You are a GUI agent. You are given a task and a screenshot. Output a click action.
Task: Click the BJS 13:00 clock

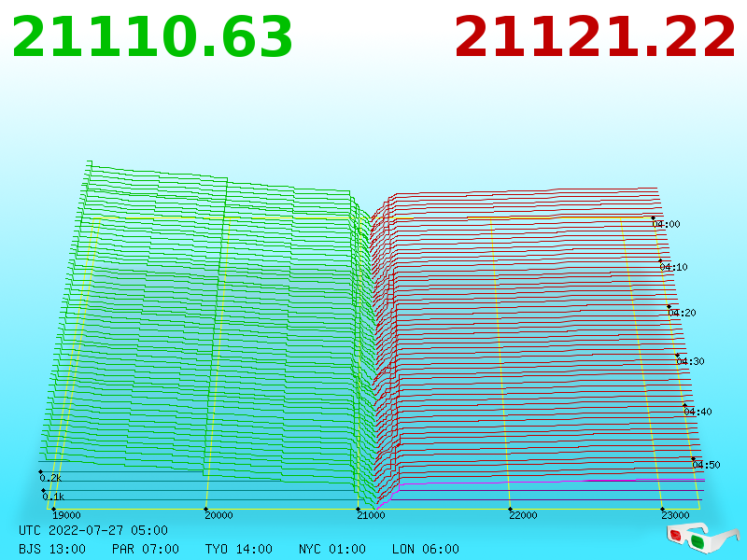(x=52, y=549)
